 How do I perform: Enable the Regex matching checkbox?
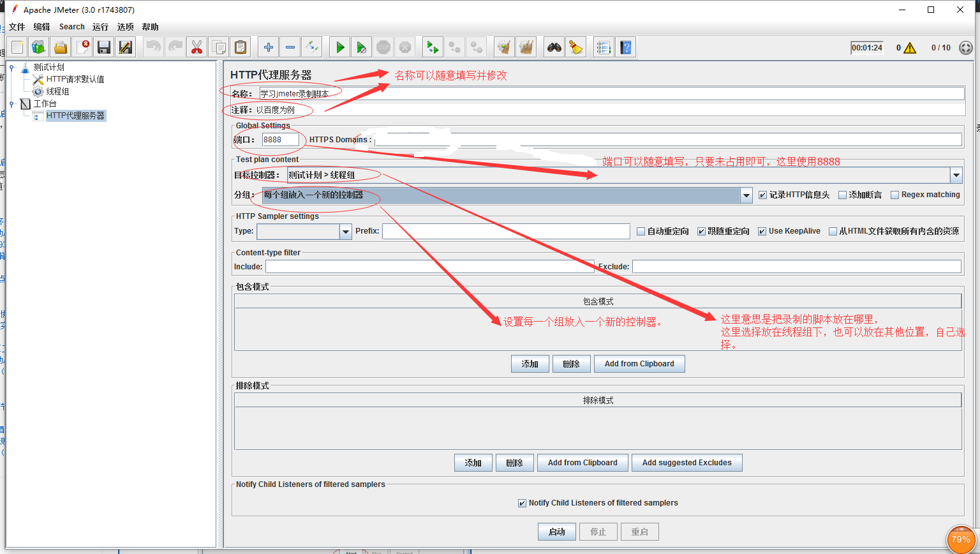[895, 195]
